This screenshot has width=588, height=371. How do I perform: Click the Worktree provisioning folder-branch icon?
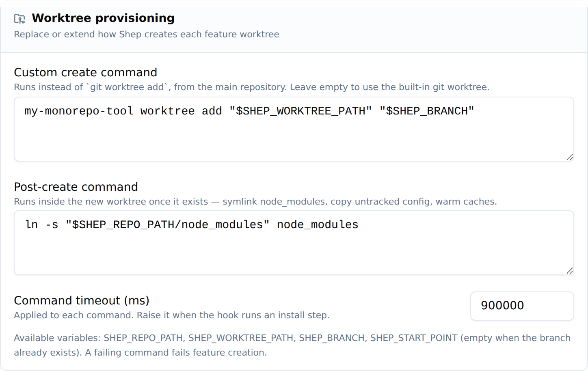coord(19,19)
